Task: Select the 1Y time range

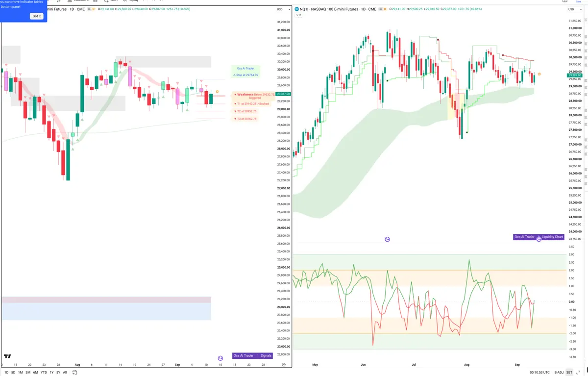Action: 51,373
